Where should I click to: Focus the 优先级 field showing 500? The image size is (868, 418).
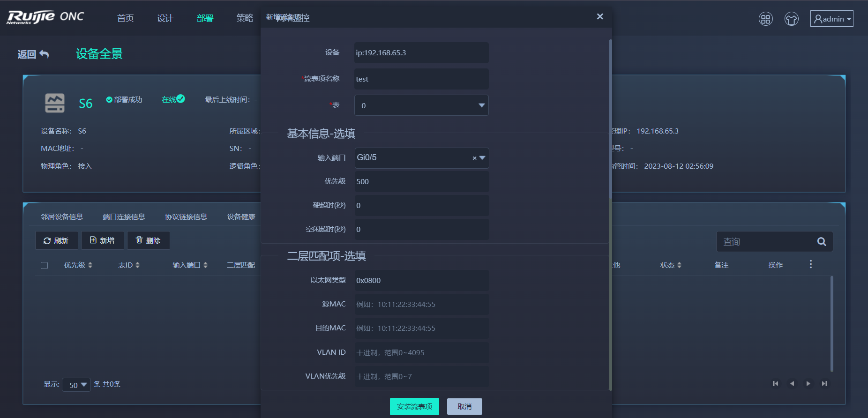point(421,181)
